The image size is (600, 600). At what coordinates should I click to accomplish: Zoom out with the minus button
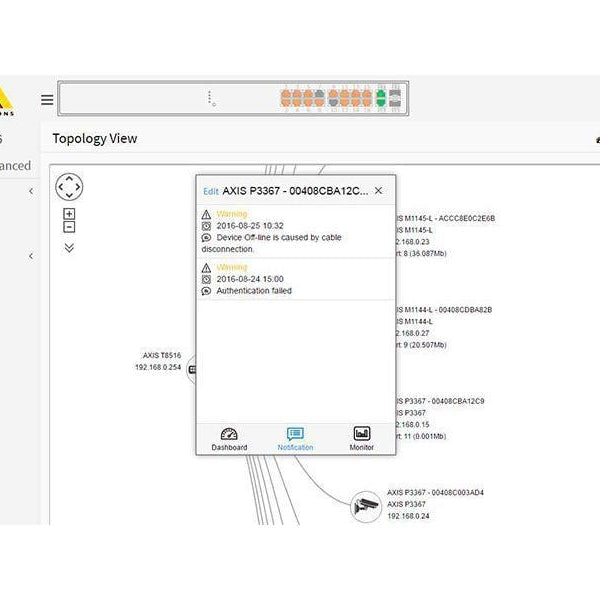pyautogui.click(x=69, y=227)
